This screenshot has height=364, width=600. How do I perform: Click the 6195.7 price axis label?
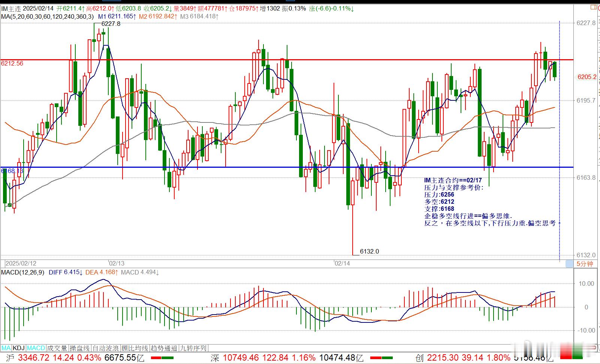[x=586, y=100]
